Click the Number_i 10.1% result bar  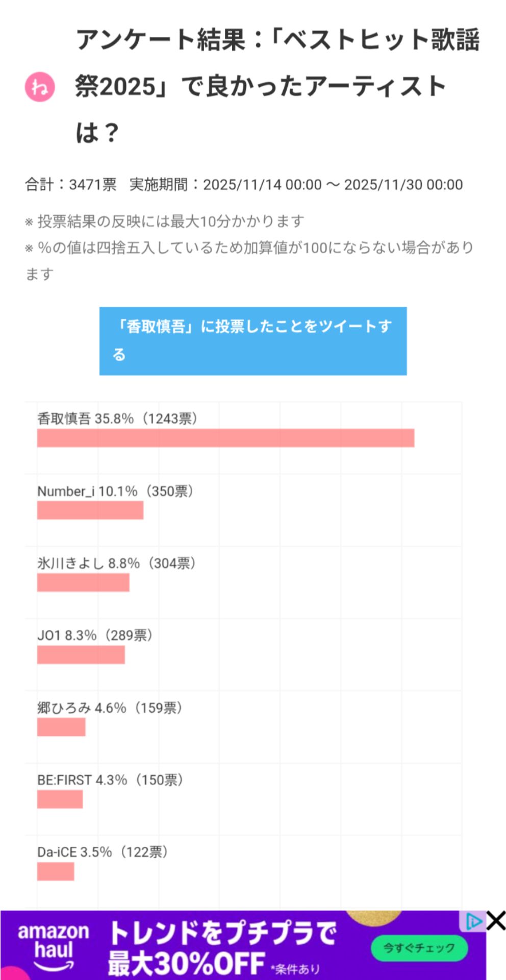(x=90, y=510)
